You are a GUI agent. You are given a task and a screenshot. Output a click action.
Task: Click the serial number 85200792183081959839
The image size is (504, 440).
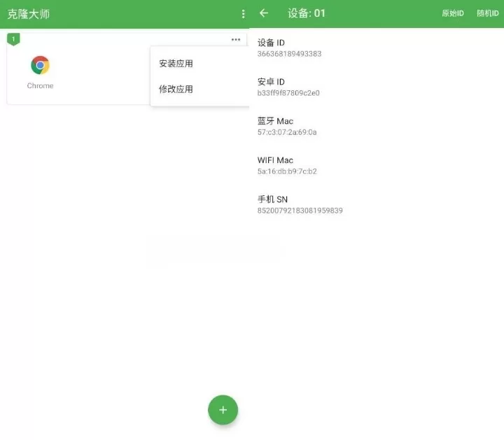tap(300, 211)
